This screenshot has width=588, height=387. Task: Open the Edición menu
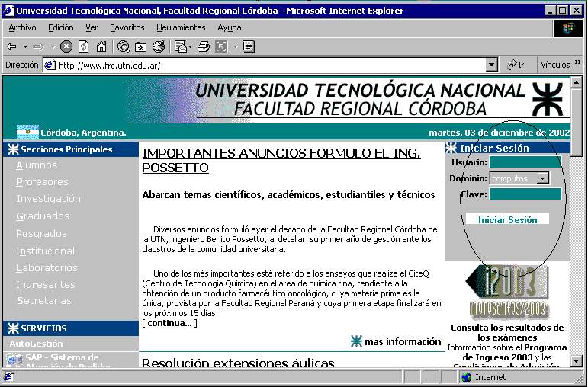(61, 27)
